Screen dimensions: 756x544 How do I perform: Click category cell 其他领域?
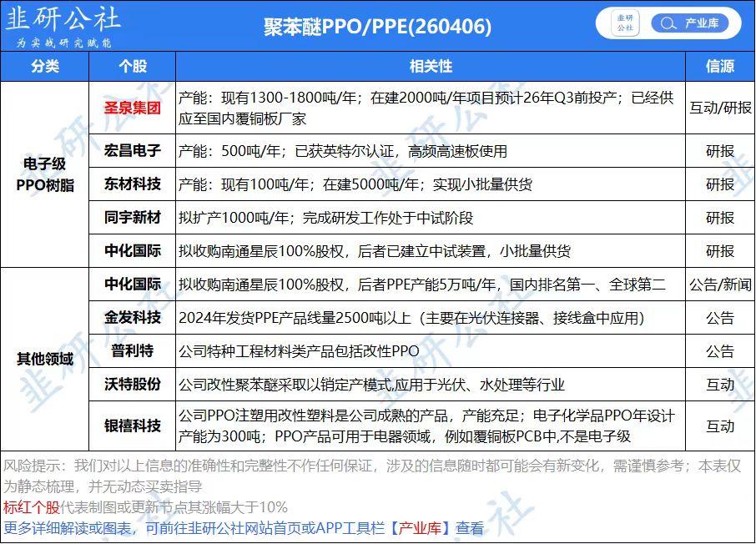click(x=45, y=359)
